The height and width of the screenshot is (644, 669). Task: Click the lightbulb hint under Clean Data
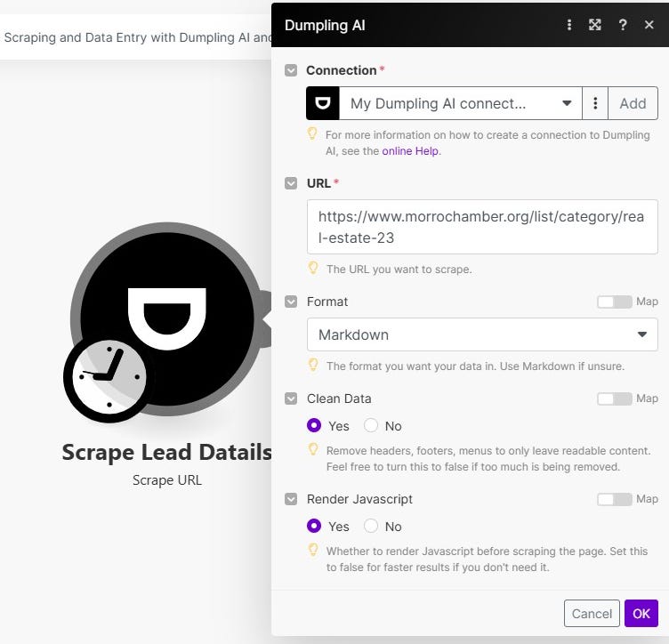coord(313,449)
